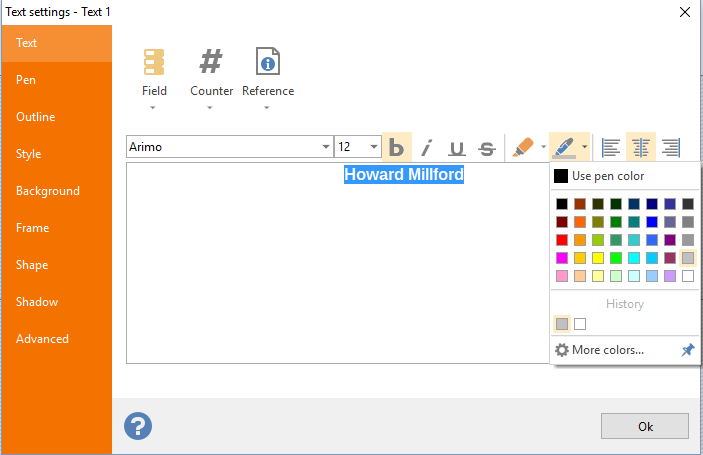Align text to the right
703x455 pixels.
pyautogui.click(x=671, y=147)
